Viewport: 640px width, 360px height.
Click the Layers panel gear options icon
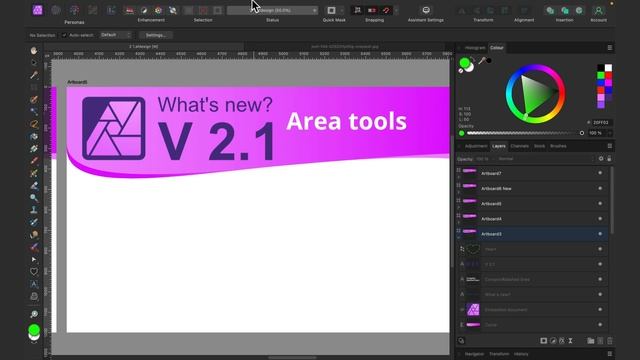(601, 159)
